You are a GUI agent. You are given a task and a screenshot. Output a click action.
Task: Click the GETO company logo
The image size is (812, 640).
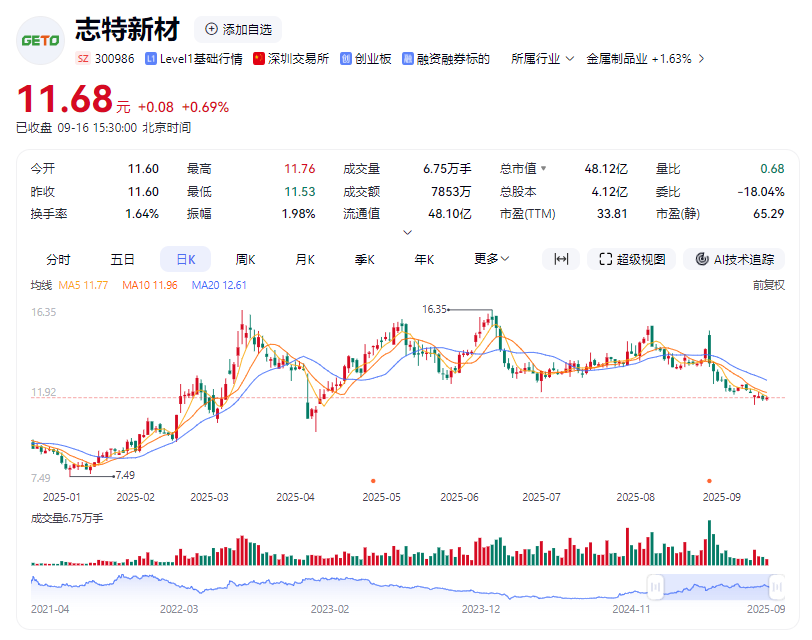click(x=40, y=40)
